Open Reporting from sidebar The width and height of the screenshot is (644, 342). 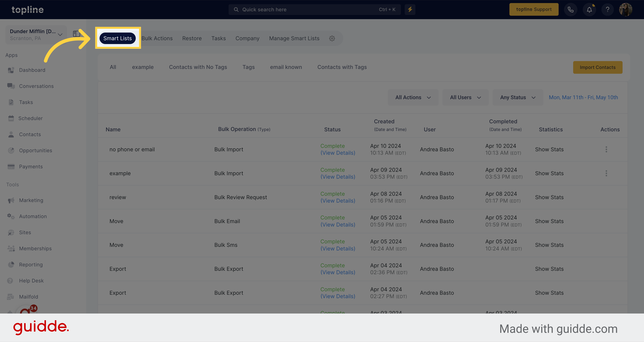pos(30,264)
